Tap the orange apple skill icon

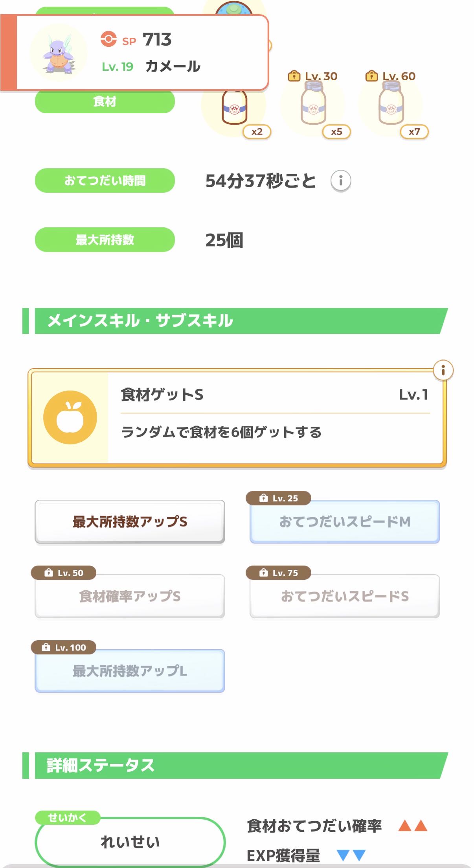(70, 417)
